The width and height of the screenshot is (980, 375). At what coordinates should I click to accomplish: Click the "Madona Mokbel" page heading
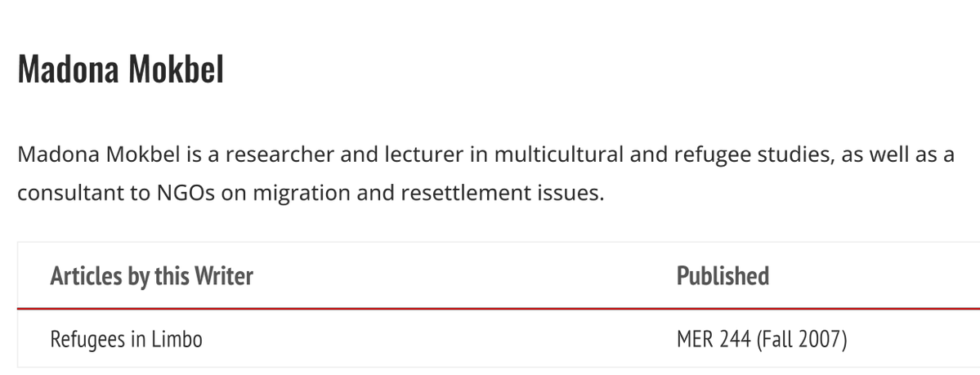[120, 71]
